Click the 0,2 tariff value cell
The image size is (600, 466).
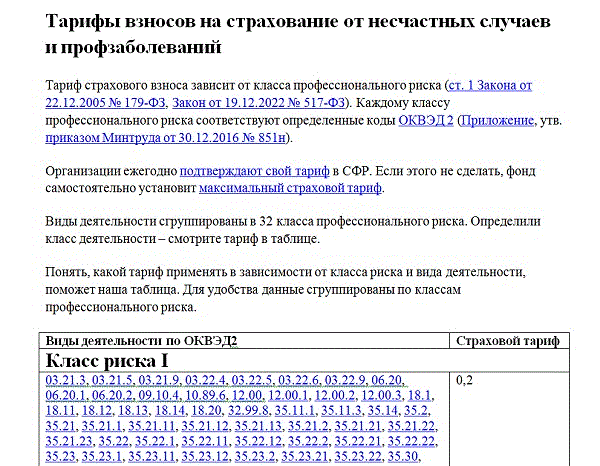click(x=464, y=381)
